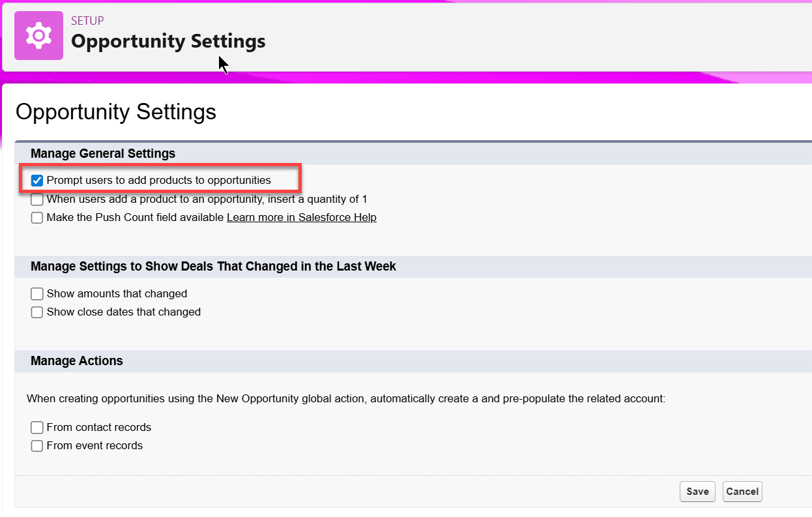
Task: Click the 'From event records' label text
Action: coord(94,446)
